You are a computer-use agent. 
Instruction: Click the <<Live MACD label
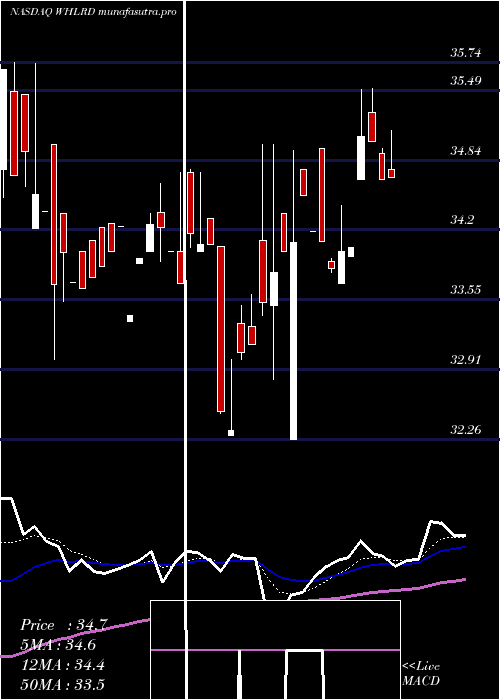[x=421, y=673]
